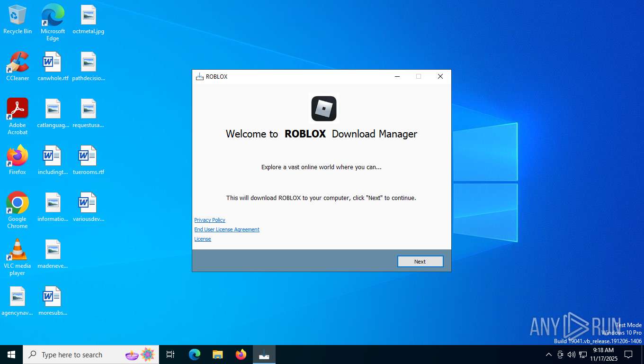Open the Privacy Policy link
Viewport: 644px width, 364px height.
210,220
